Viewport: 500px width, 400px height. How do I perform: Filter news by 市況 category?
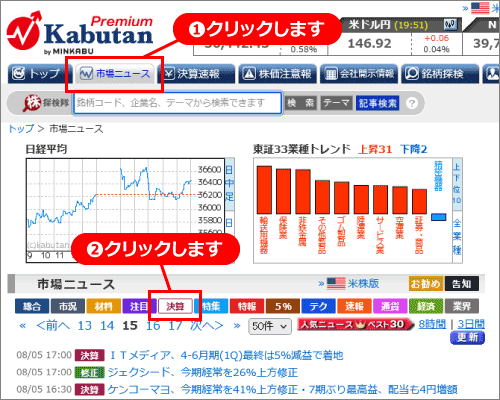pos(68,306)
